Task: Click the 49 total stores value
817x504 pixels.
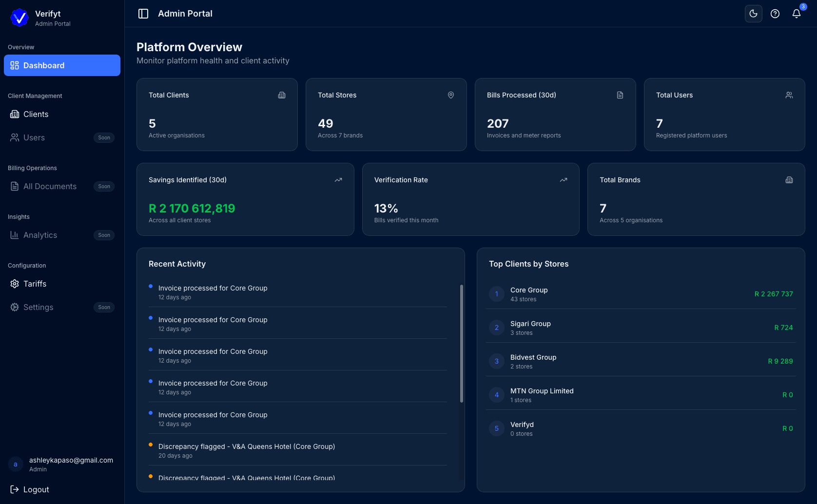Action: tap(326, 124)
